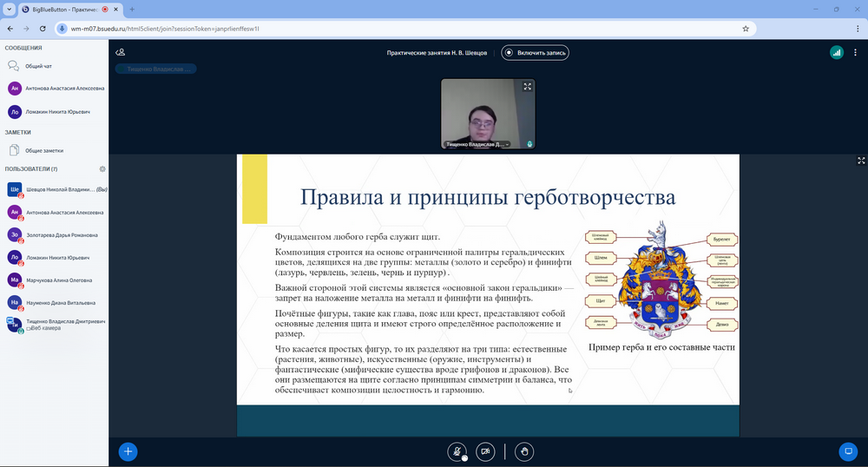Screen dimensions: 868x467
Task: Open the Общий чат public chat
Action: (x=38, y=66)
